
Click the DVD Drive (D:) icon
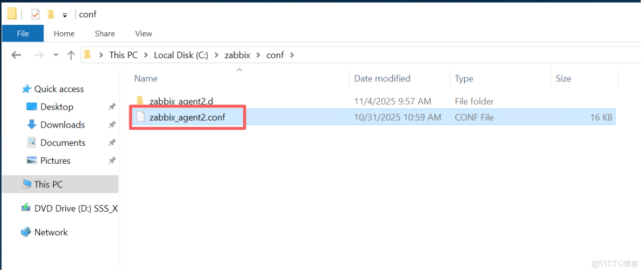pos(25,208)
